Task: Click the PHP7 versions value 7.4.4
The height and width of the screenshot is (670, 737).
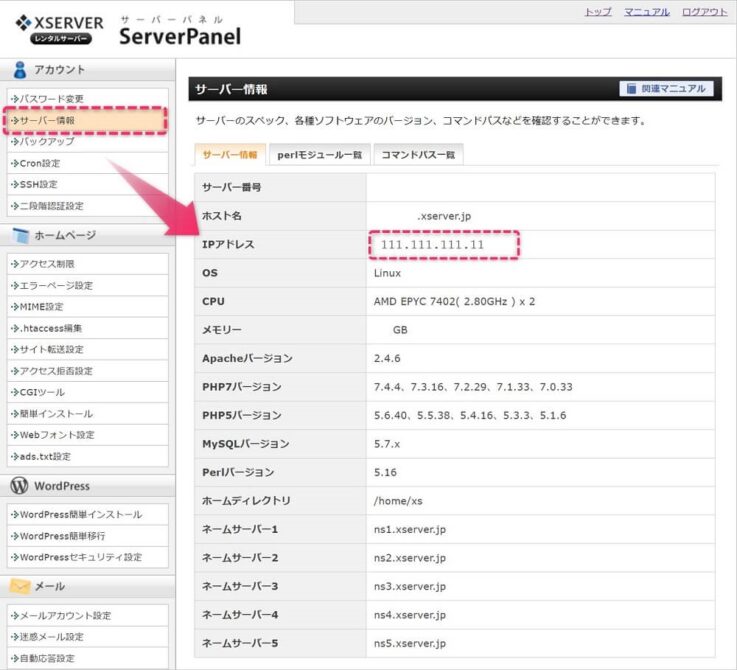Action: [473, 387]
